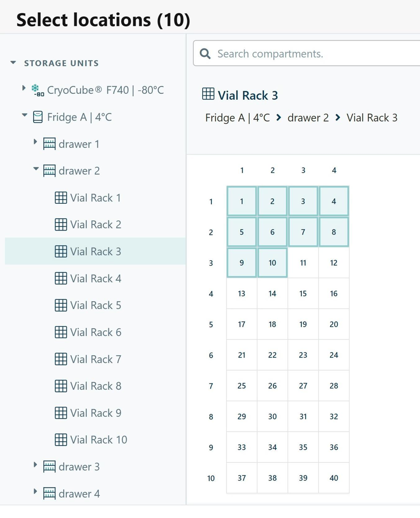This screenshot has width=420, height=518.
Task: Collapse the drawer 2 tree node
Action: (36, 169)
